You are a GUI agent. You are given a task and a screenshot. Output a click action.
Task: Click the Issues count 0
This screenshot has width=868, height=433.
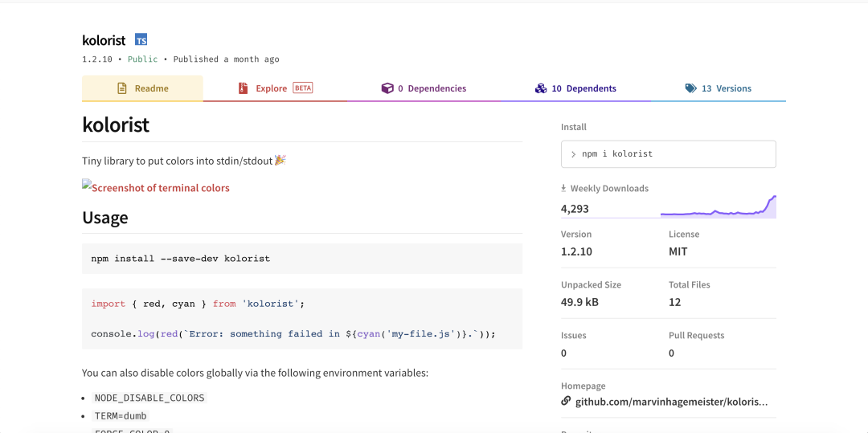(563, 353)
